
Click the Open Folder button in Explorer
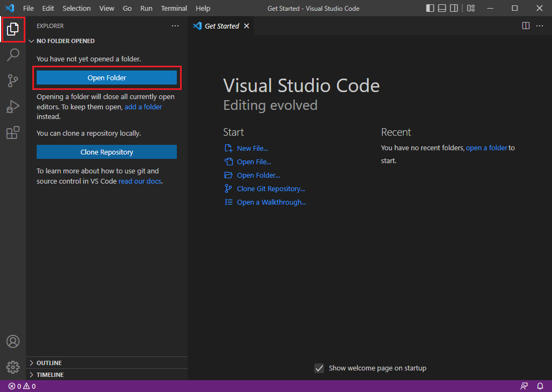coord(107,78)
